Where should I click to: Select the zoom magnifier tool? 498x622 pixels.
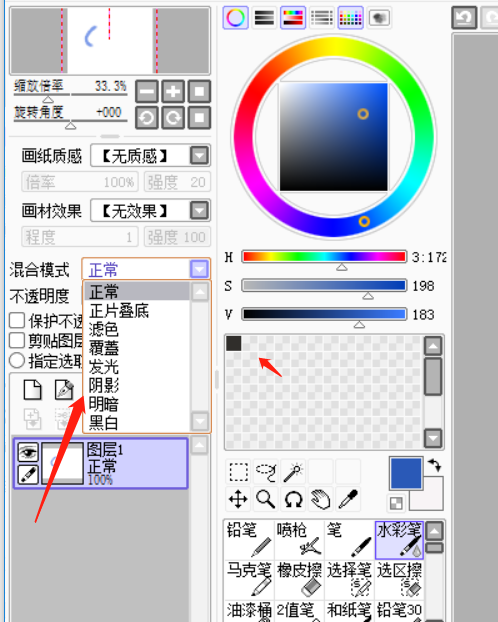coord(266,499)
